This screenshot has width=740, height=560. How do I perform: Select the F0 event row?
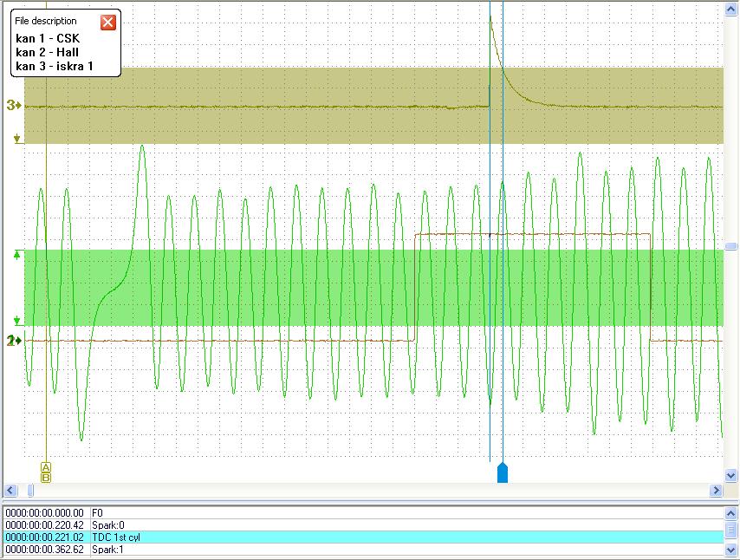pyautogui.click(x=364, y=513)
